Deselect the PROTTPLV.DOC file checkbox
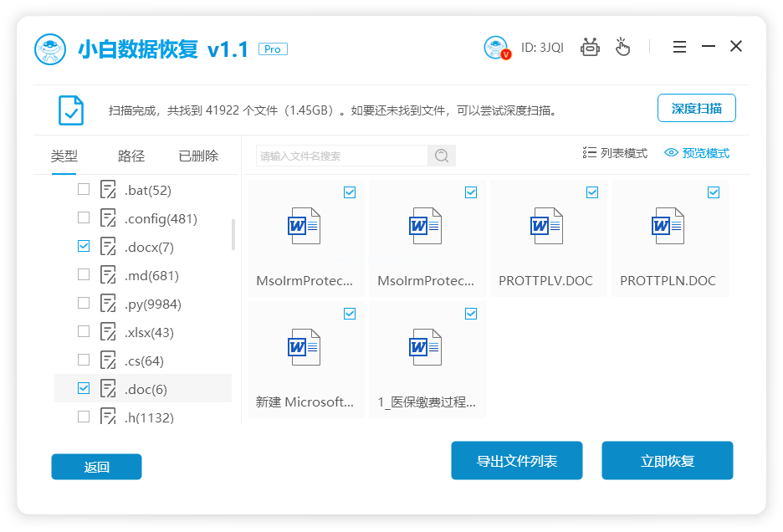This screenshot has width=783, height=532. pos(591,192)
